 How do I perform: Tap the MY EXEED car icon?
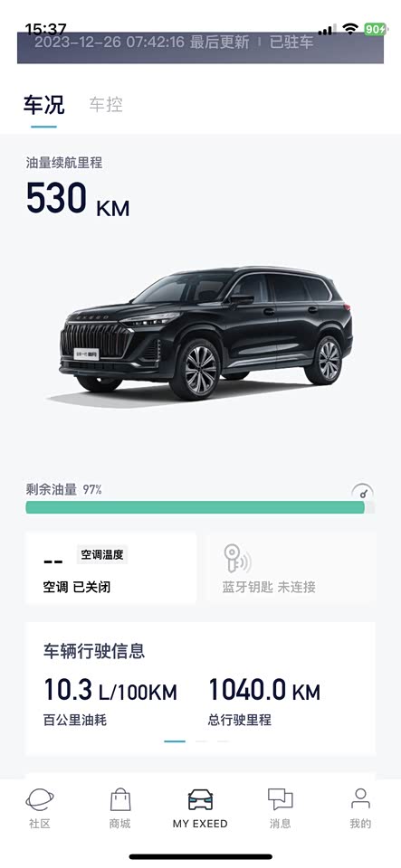point(200,799)
